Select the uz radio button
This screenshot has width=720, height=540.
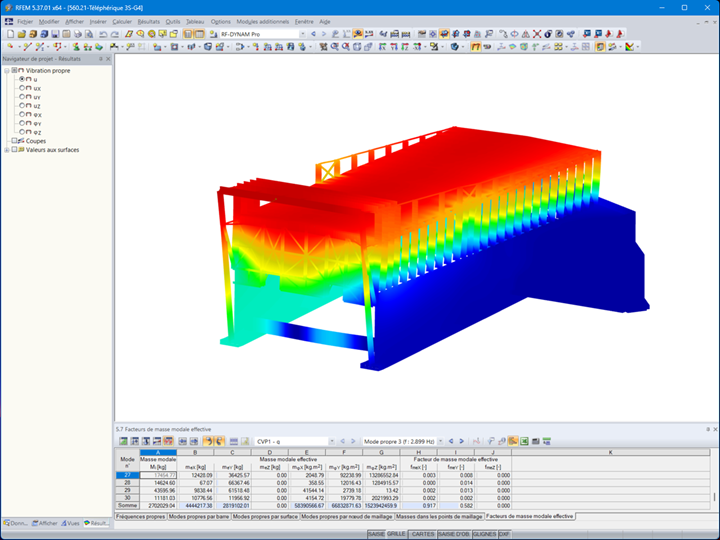tap(22, 105)
